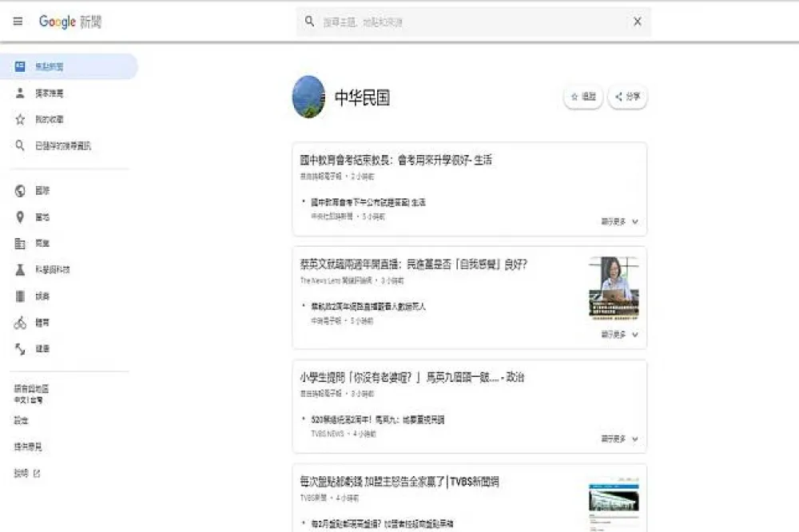Open the globe-icon 國際 section

(x=32, y=191)
